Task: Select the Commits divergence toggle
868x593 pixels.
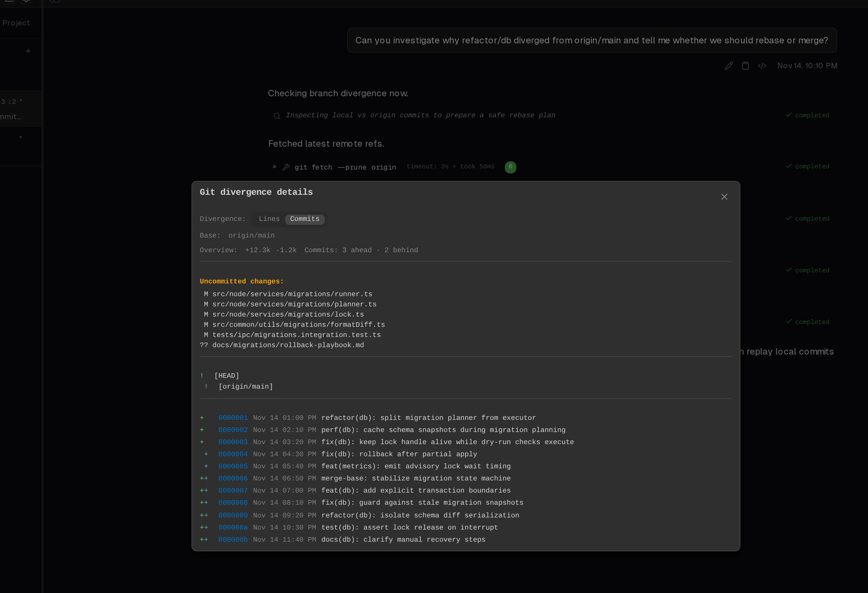Action: tap(304, 219)
